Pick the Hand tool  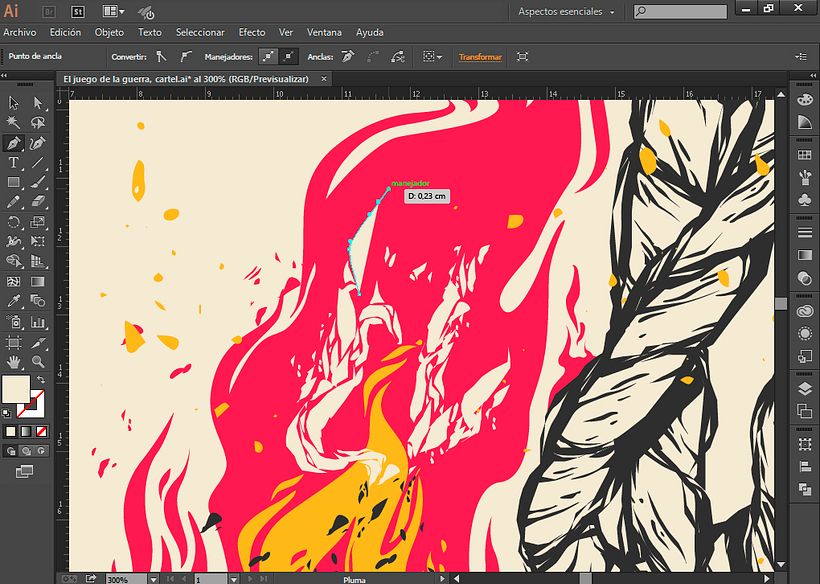pos(14,361)
